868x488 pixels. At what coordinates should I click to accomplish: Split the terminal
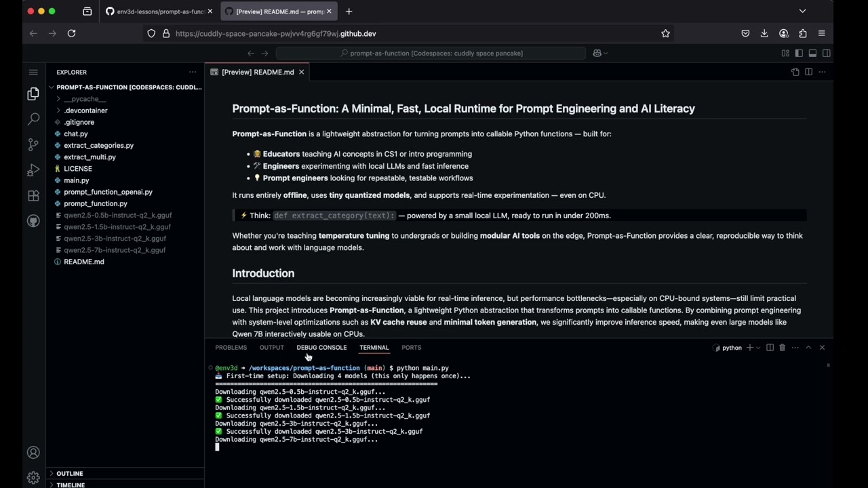pos(770,348)
